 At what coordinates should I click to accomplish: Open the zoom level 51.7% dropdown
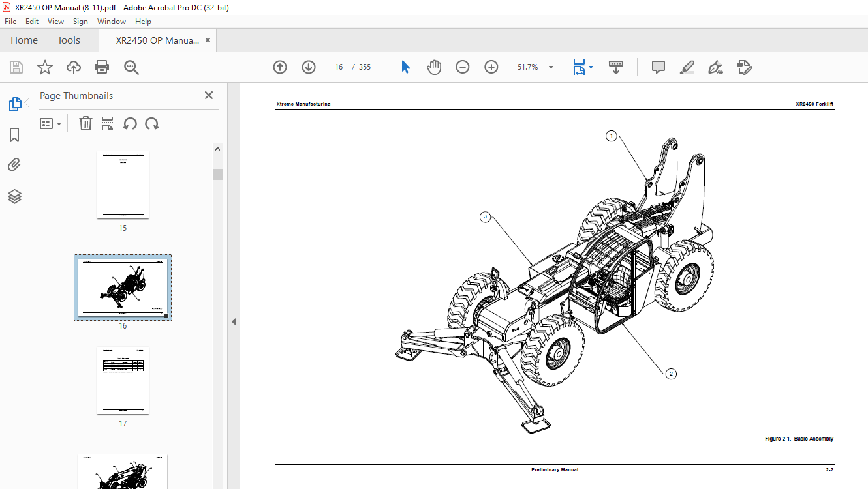click(x=551, y=67)
